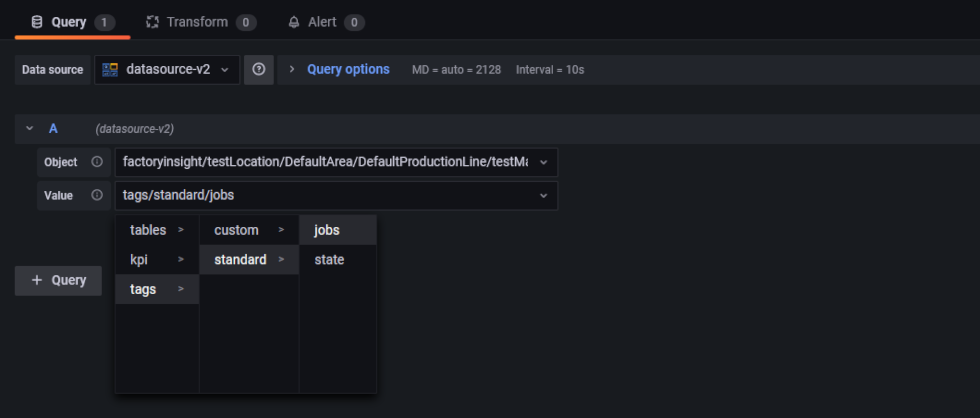The width and height of the screenshot is (980, 418).
Task: Click the plus icon on the Query button
Action: click(x=37, y=280)
